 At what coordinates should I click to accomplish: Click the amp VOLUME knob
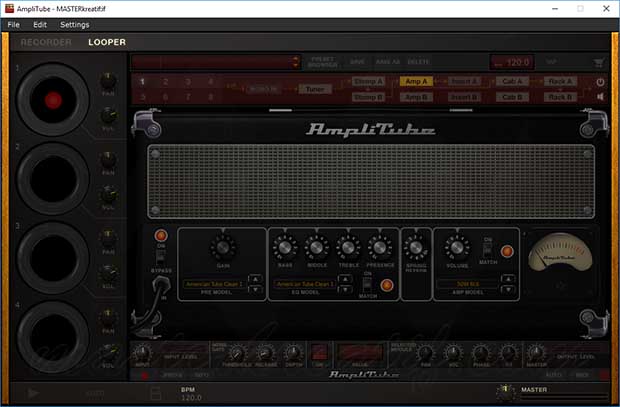pos(457,247)
